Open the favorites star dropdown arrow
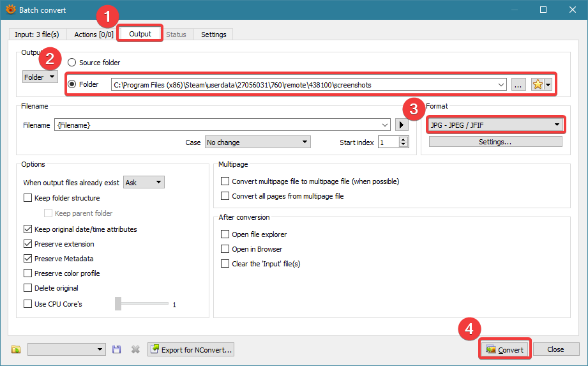 (x=548, y=85)
